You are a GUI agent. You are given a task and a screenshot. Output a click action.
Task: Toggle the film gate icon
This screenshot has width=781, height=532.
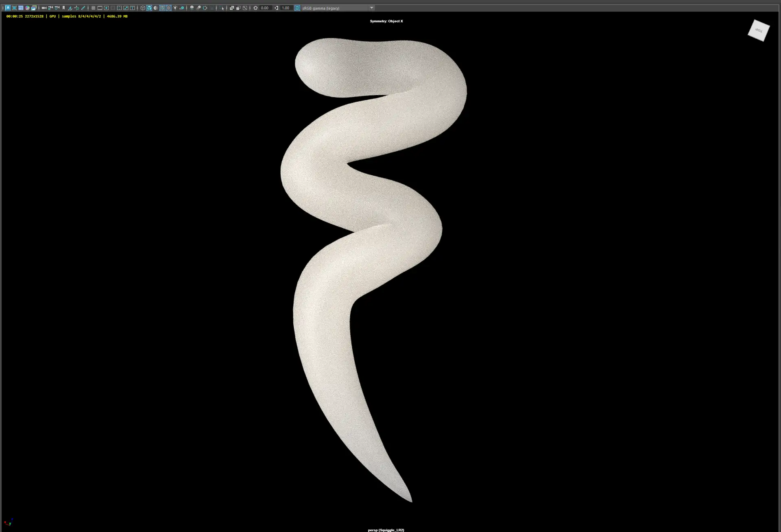[100, 8]
